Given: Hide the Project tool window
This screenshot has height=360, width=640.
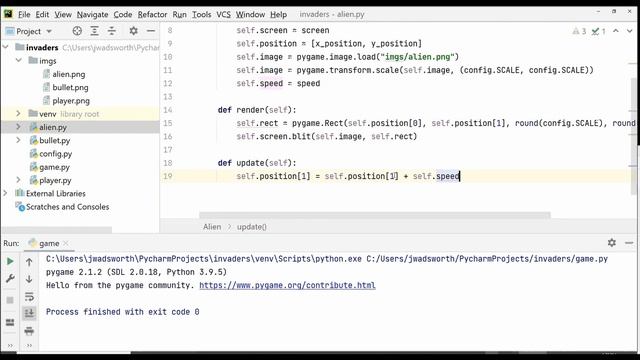Looking at the screenshot, I should [151, 31].
